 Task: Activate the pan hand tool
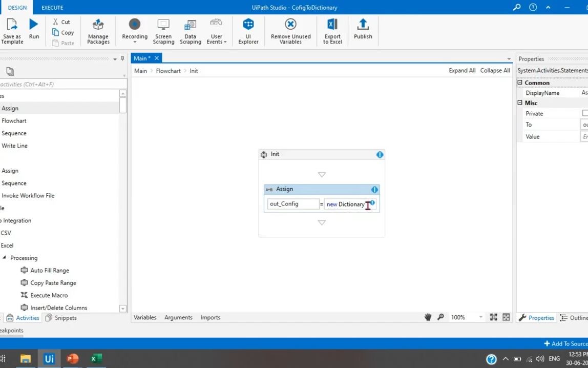click(428, 317)
